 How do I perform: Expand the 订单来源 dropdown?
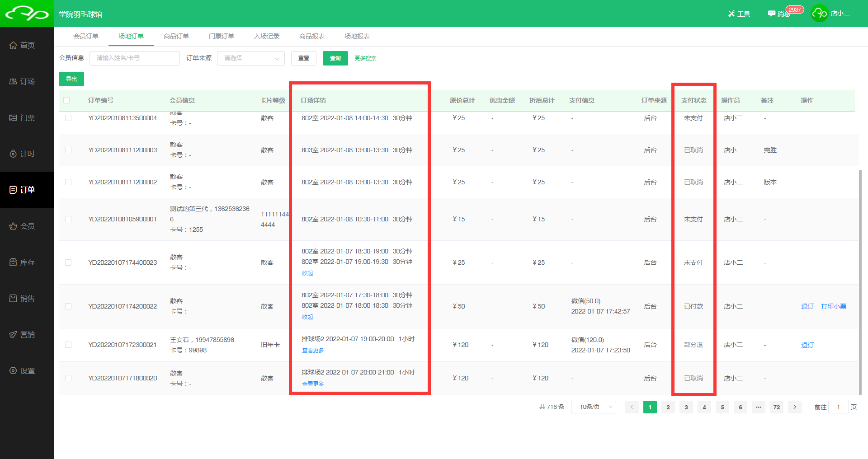point(250,58)
